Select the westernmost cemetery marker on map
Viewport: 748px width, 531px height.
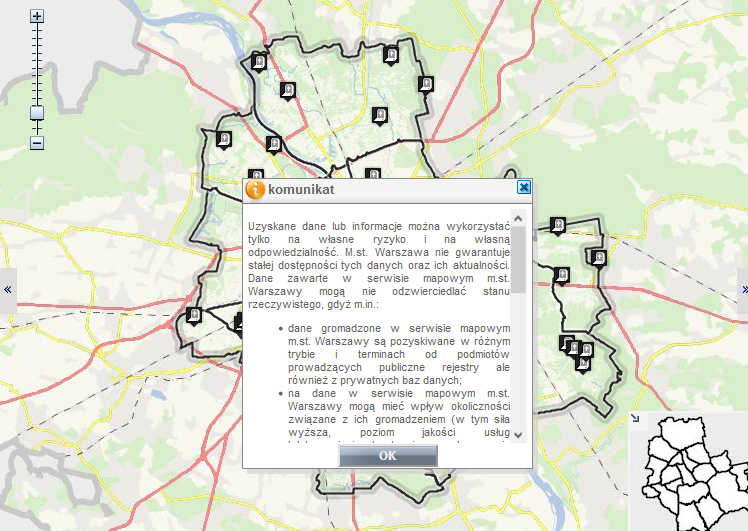(194, 316)
